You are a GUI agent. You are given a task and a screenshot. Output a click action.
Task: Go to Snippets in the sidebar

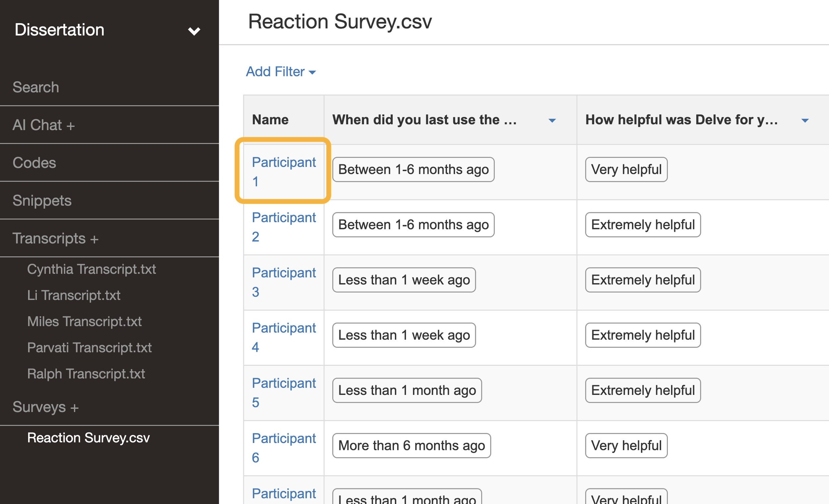pos(42,201)
